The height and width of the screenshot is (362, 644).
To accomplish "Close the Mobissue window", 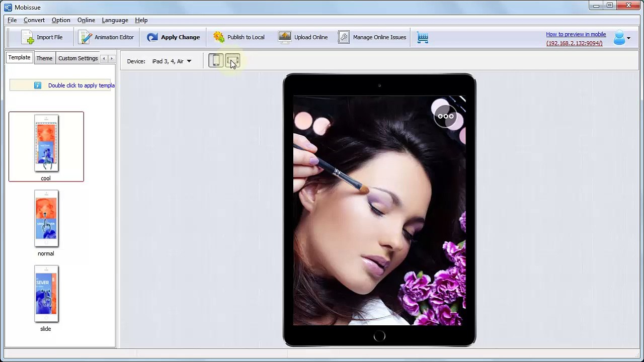I will pyautogui.click(x=629, y=6).
